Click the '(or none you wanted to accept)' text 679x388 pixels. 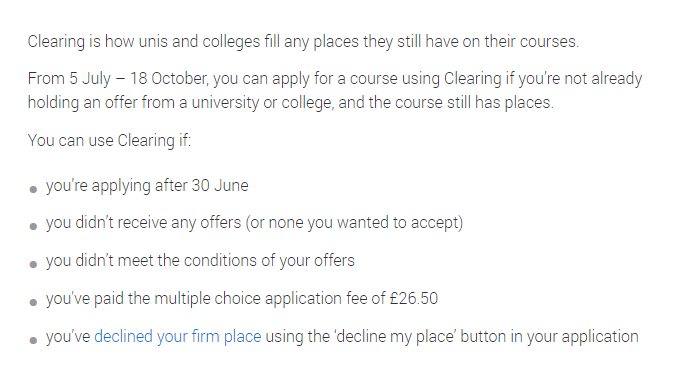coord(354,223)
